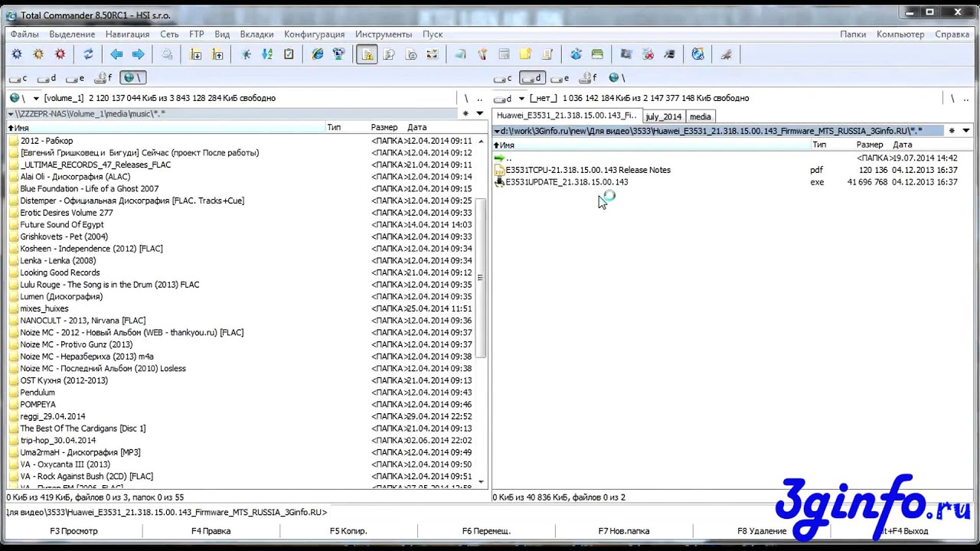Open left panel directory history arrow
This screenshot has width=980, height=551.
click(x=480, y=113)
